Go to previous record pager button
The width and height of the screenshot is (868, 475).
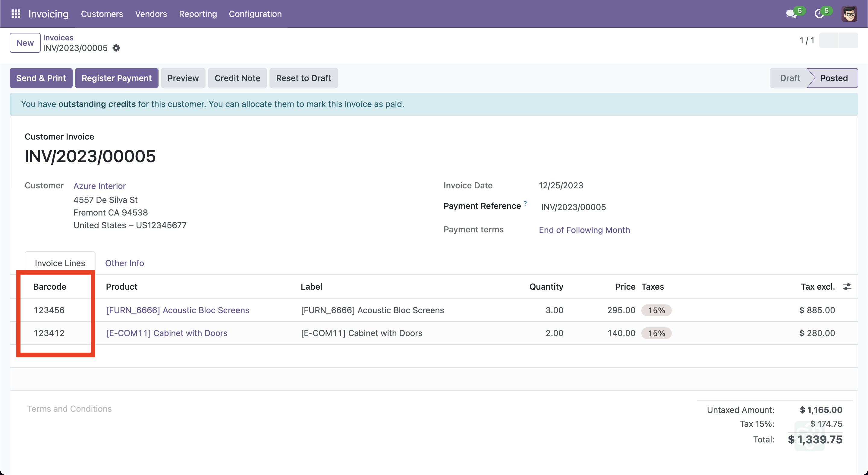coord(829,40)
